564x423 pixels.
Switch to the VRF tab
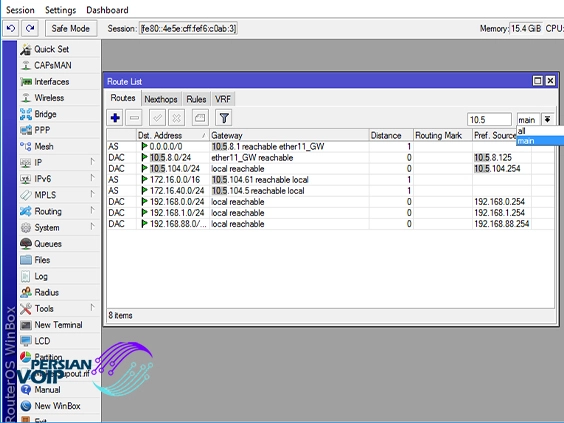pyautogui.click(x=223, y=99)
